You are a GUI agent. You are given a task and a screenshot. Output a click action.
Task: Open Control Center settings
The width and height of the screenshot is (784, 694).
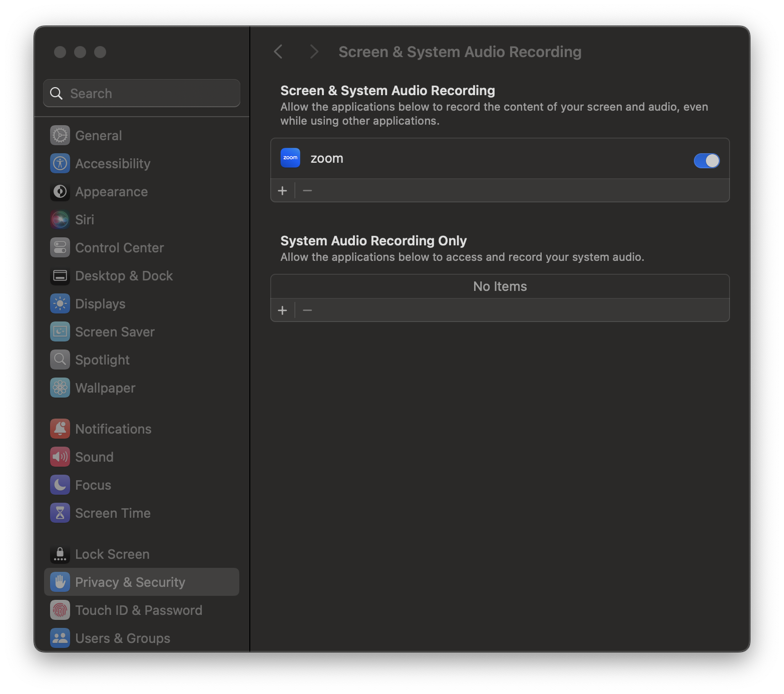[x=119, y=247]
